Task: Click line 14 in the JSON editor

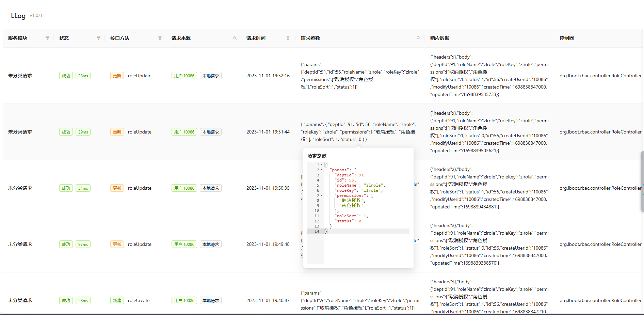Action: pyautogui.click(x=357, y=231)
